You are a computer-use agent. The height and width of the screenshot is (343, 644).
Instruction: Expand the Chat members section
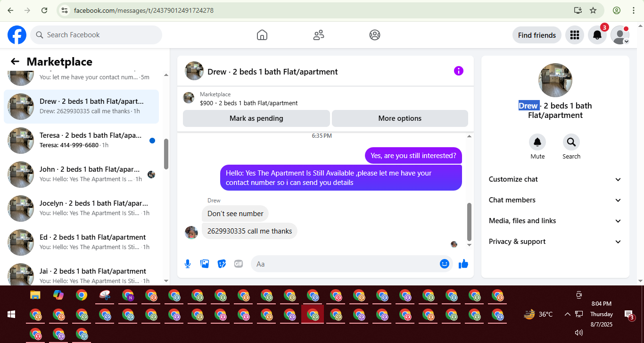[x=555, y=200]
